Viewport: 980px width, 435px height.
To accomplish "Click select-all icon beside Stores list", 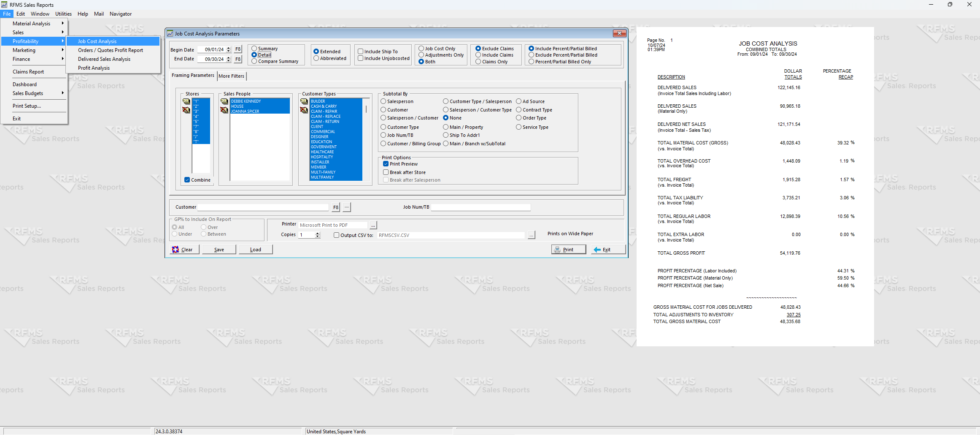I will [186, 101].
